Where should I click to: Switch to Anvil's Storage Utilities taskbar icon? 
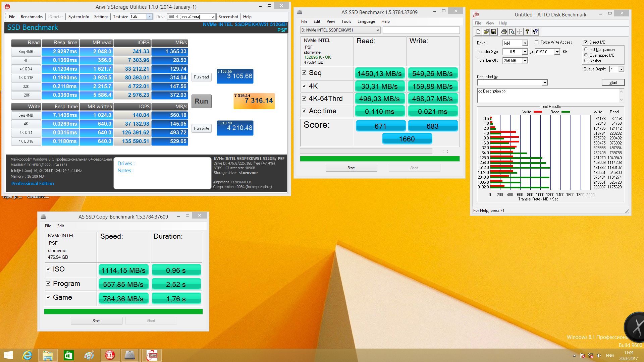click(110, 355)
